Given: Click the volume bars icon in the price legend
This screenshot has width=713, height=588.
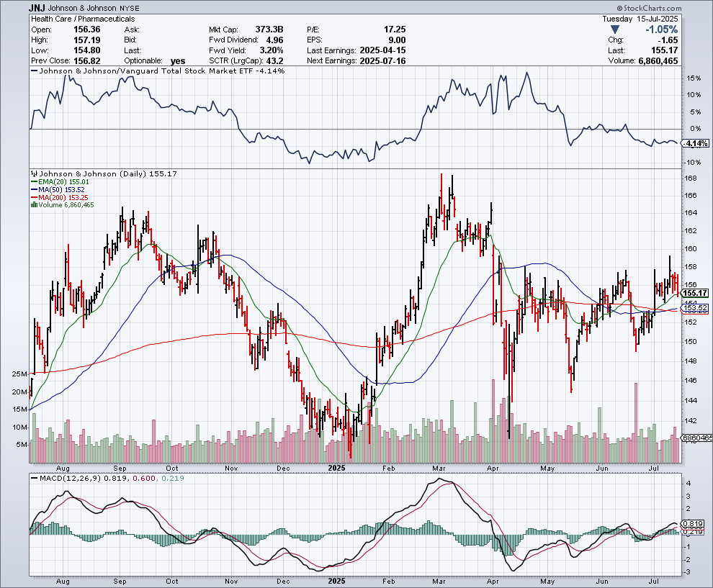Looking at the screenshot, I should tap(34, 205).
